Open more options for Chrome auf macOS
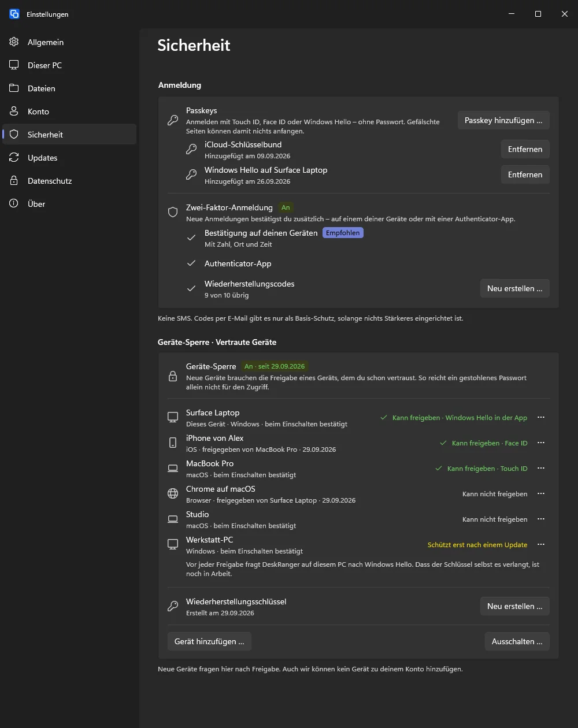 click(541, 493)
